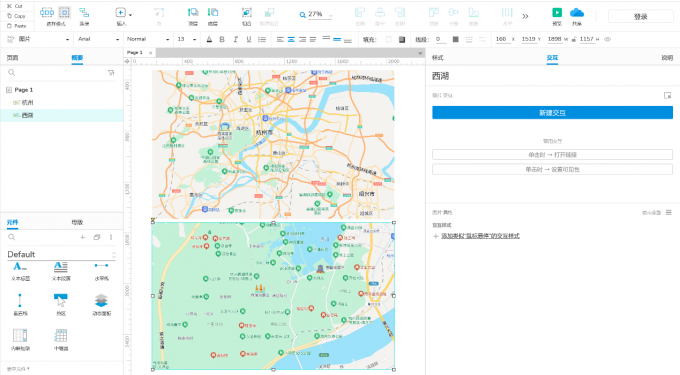Click the line width input field

(440, 39)
